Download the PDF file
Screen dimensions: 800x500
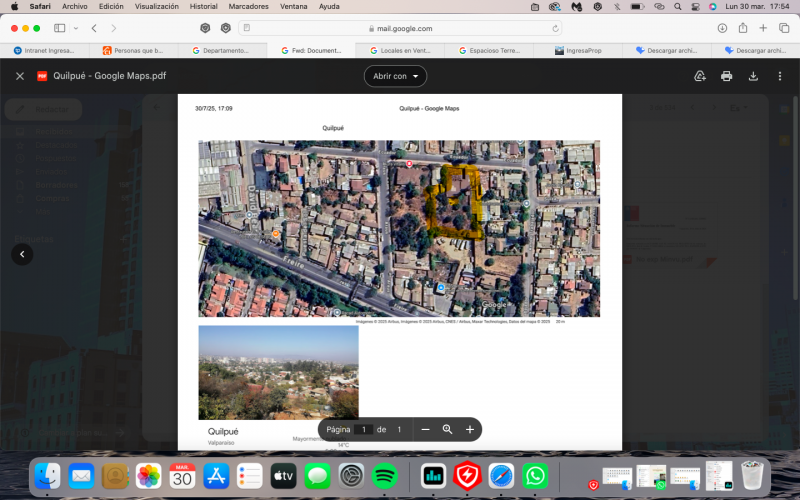click(x=753, y=76)
